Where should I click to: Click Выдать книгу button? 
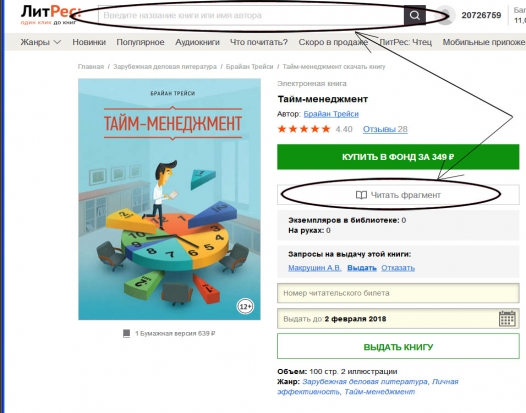398,347
